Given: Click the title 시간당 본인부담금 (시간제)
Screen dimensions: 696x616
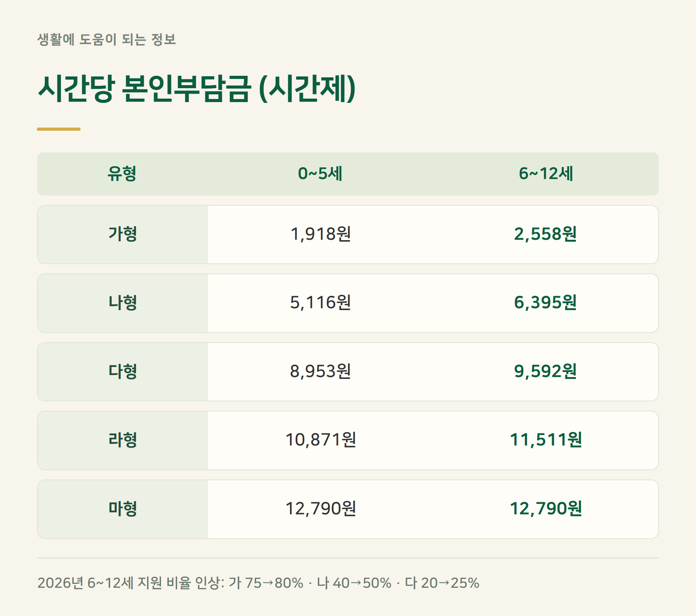Looking at the screenshot, I should point(196,89).
